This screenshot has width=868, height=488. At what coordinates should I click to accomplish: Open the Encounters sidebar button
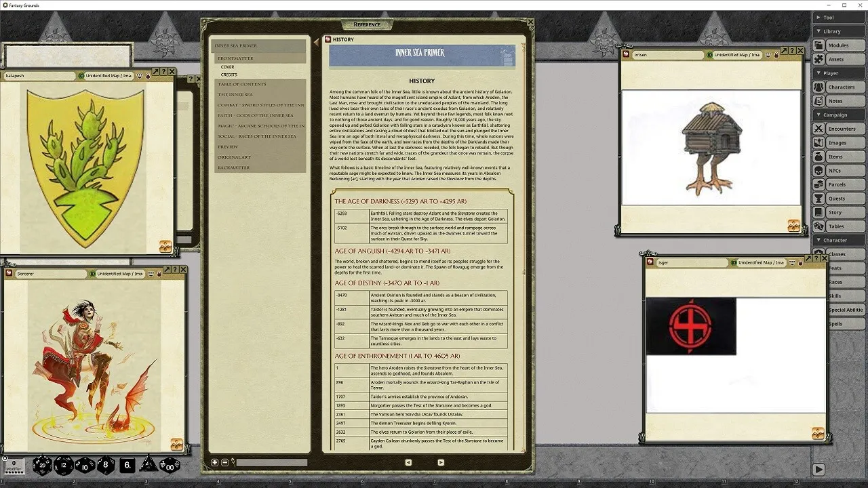click(x=838, y=129)
